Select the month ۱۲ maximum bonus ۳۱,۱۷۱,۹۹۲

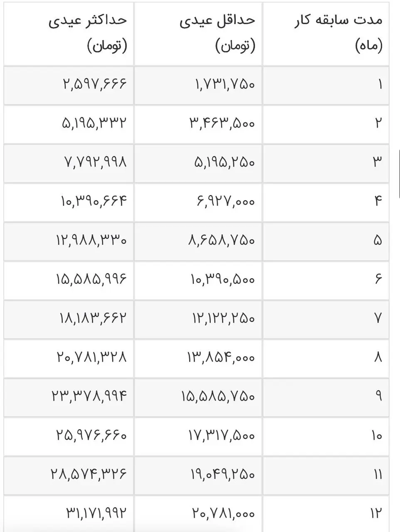95,513
